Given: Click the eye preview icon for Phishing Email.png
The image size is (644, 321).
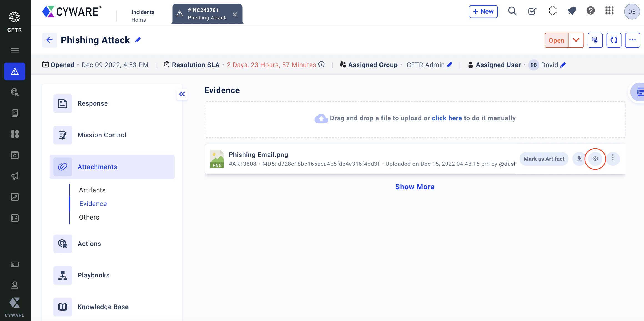Looking at the screenshot, I should pyautogui.click(x=595, y=159).
